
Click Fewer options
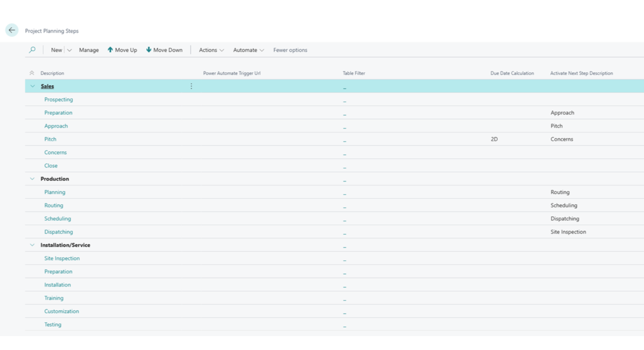[x=290, y=50]
